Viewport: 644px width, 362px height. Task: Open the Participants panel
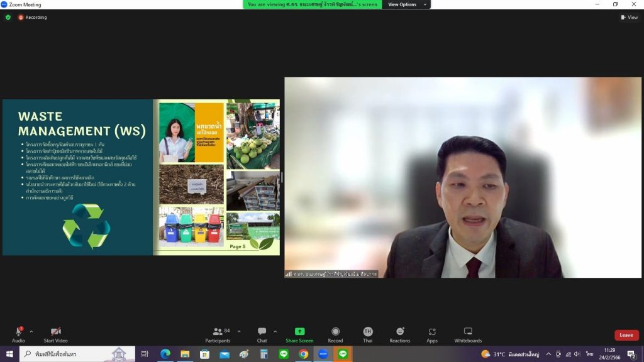218,335
